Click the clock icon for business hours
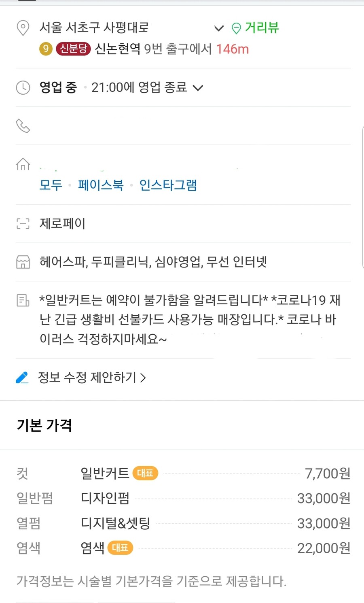This screenshot has width=364, height=603. [23, 87]
